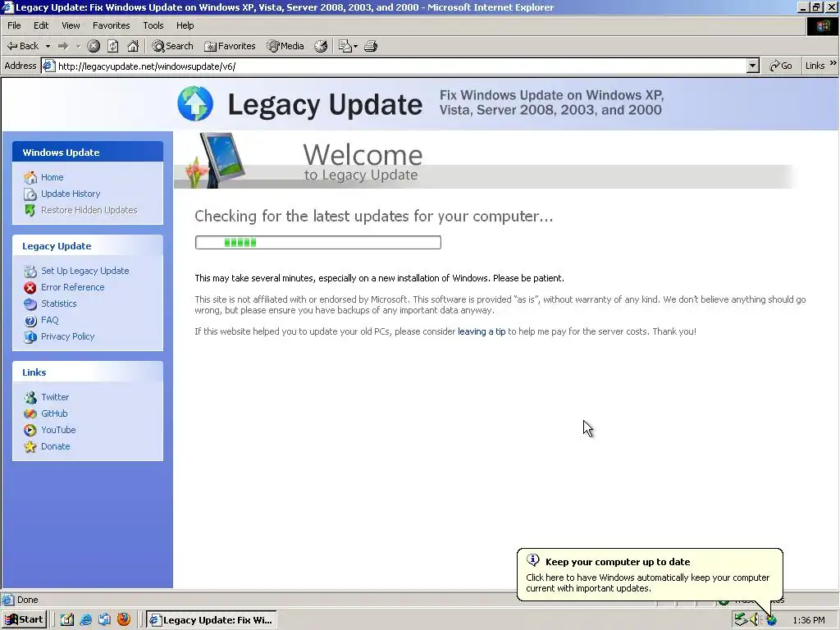
Task: Click the update checking progress bar
Action: [x=318, y=243]
